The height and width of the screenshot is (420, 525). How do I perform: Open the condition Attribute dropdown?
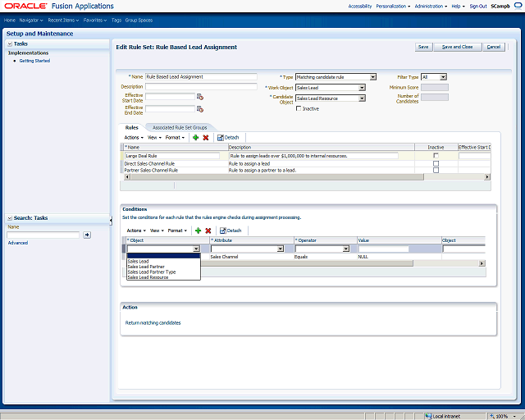click(281, 249)
